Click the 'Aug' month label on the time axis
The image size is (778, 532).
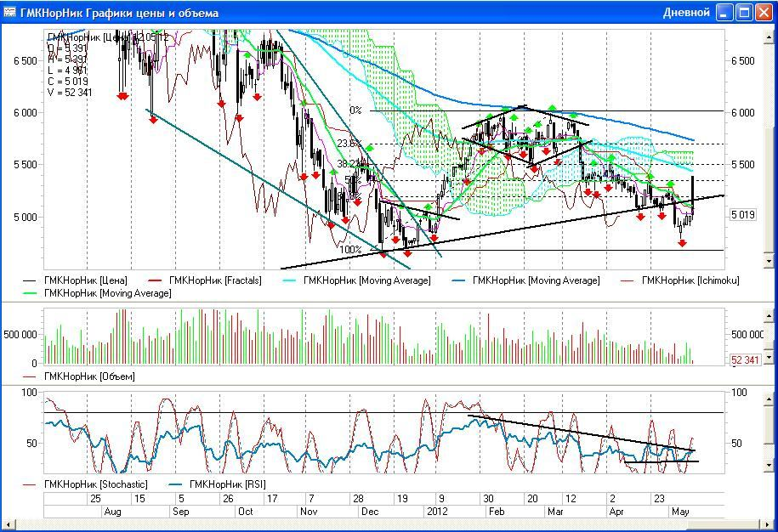[112, 512]
